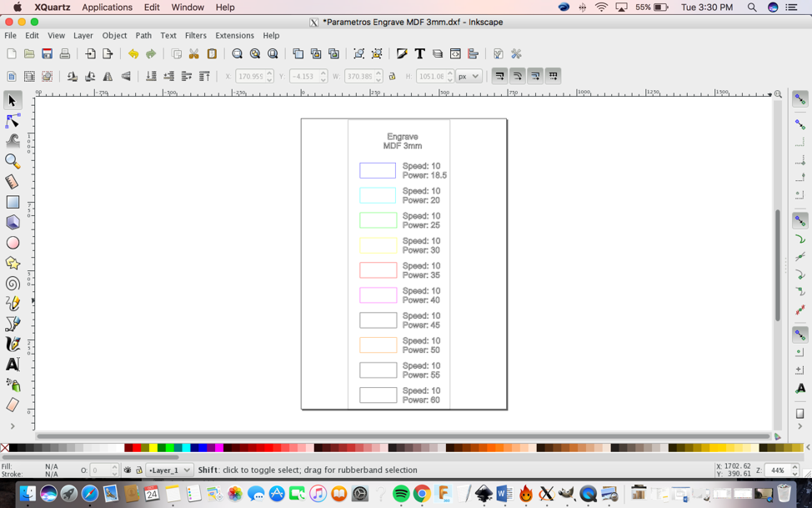Toggle current layer visibility eye
The width and height of the screenshot is (812, 508).
coord(128,470)
